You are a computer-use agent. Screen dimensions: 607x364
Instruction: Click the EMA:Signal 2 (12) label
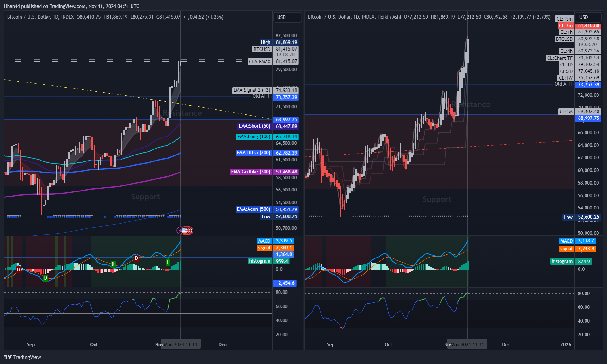[252, 90]
